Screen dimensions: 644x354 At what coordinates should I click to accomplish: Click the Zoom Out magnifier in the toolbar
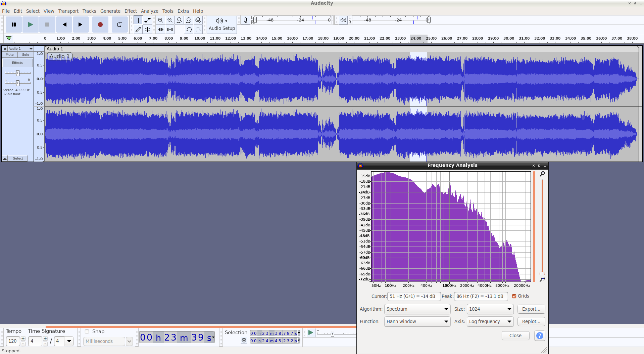(170, 20)
